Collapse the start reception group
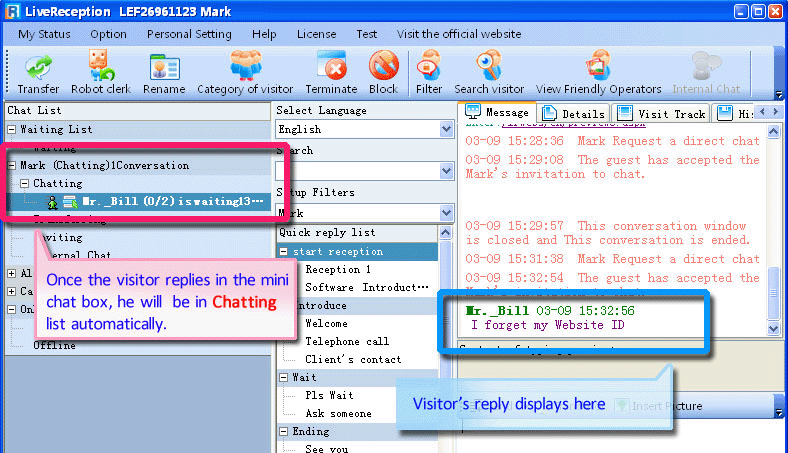The width and height of the screenshot is (788, 453). (x=284, y=251)
